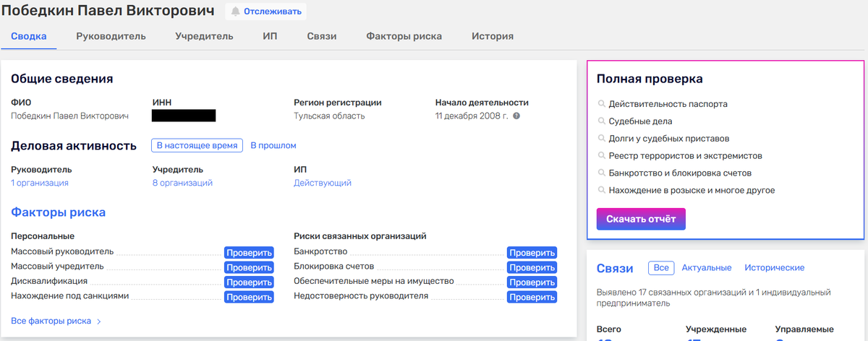This screenshot has height=341, width=868.
Task: Click Проверить for Дисквалификация
Action: 249,282
